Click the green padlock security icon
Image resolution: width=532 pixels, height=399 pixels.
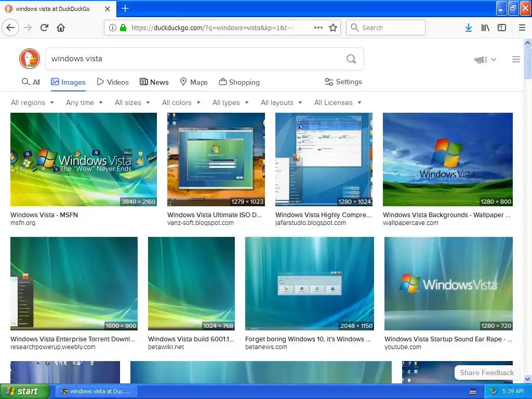123,28
